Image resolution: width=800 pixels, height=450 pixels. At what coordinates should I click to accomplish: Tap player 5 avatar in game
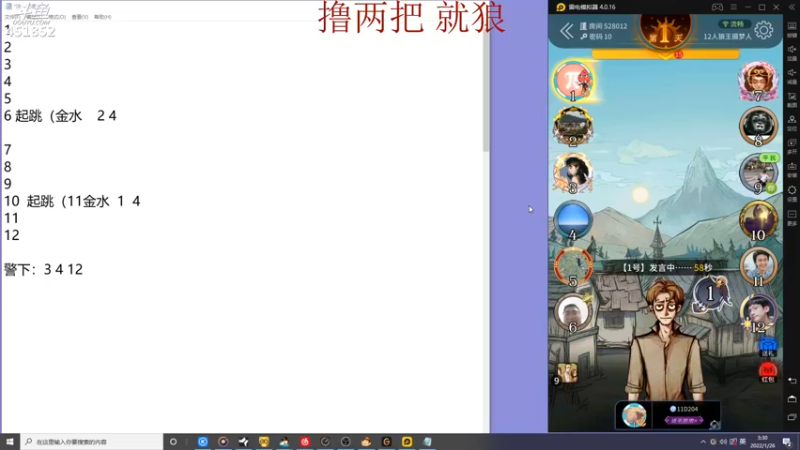click(573, 267)
